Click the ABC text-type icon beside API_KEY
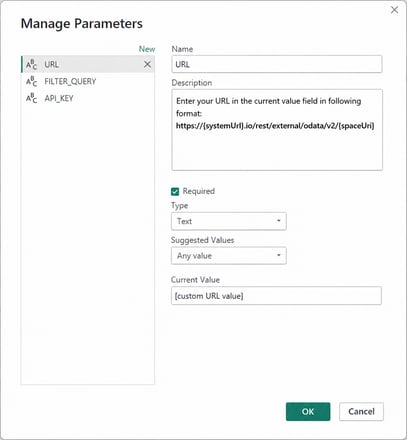 [32, 98]
